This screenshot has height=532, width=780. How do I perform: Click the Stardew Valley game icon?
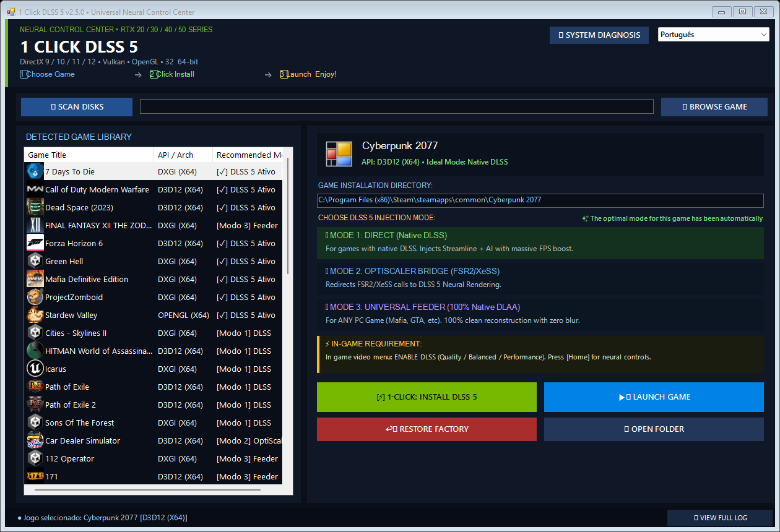click(35, 315)
